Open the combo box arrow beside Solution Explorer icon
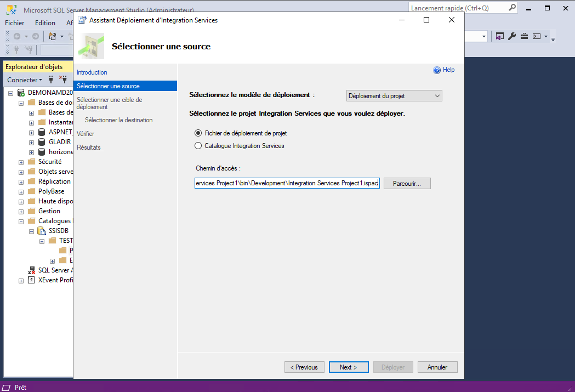 click(483, 36)
